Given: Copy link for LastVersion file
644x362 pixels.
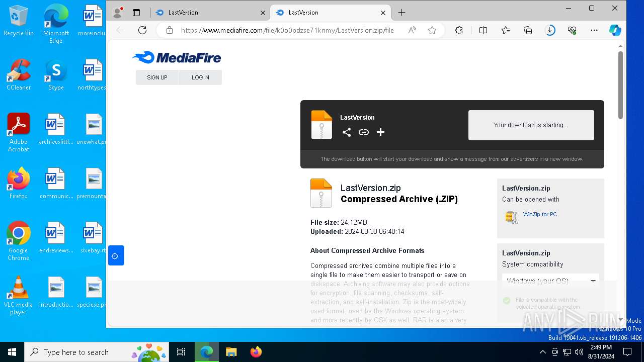Looking at the screenshot, I should coord(364,132).
